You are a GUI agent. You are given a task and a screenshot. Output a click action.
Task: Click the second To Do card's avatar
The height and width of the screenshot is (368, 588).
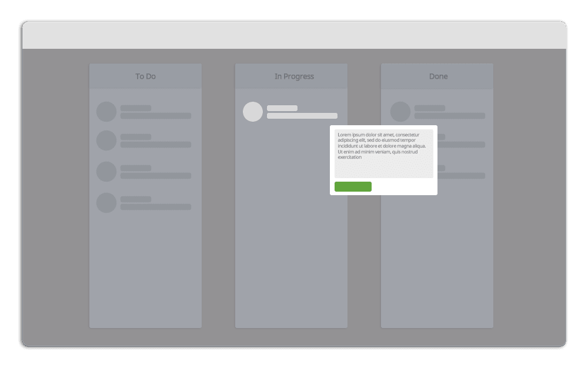(x=106, y=140)
